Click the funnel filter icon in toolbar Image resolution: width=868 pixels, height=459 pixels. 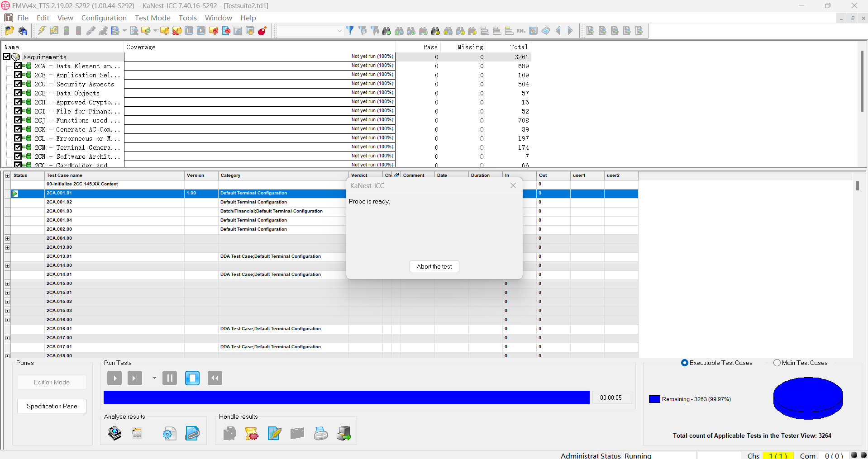pos(350,31)
